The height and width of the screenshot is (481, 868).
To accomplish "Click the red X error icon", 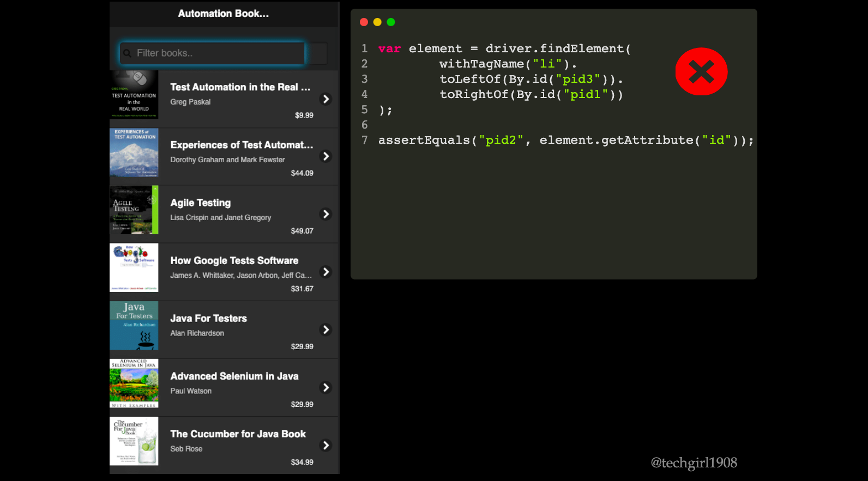I will (x=701, y=72).
